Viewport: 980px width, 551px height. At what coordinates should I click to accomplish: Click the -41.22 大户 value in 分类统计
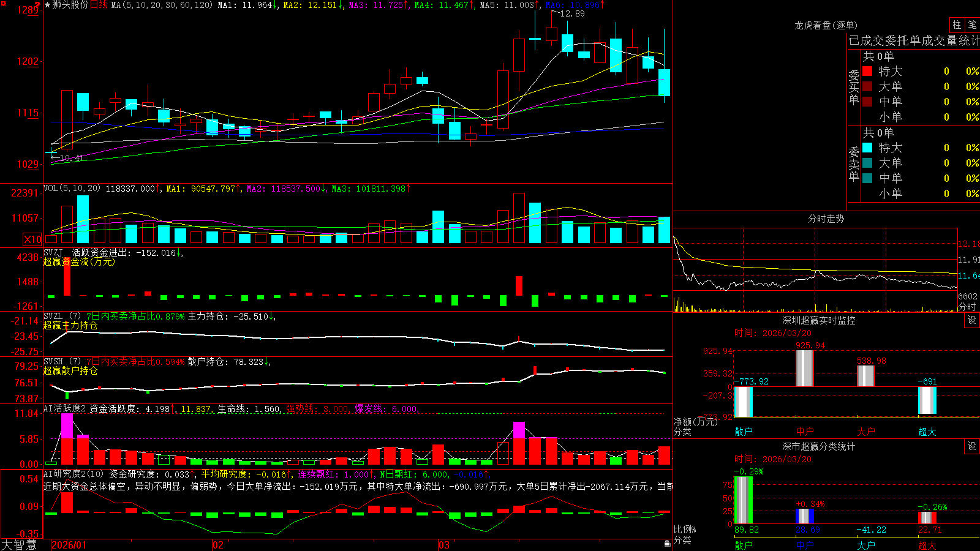871,530
